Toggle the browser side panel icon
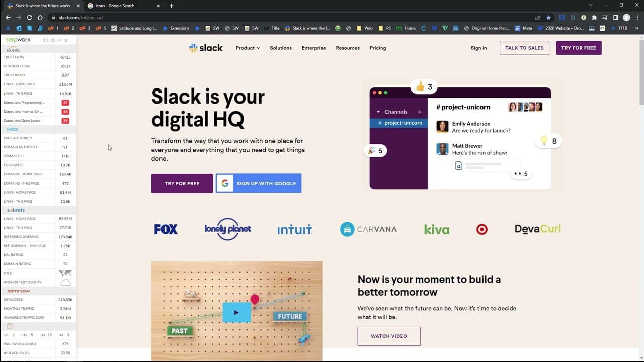Screen dimensions: 644x362 click(615, 17)
